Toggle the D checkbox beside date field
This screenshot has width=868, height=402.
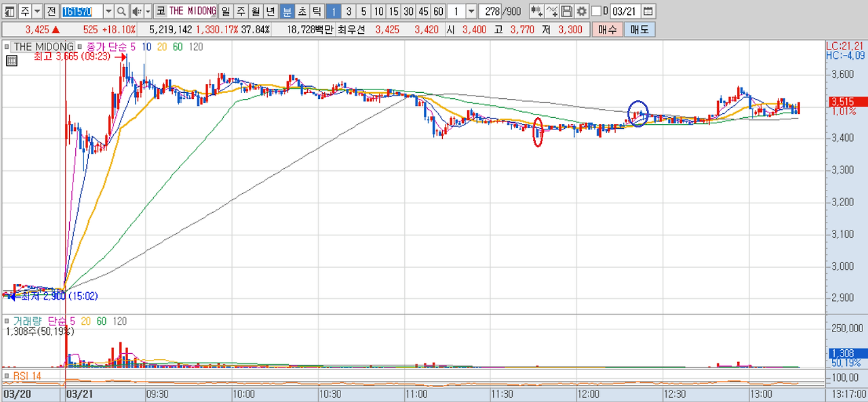[x=596, y=12]
